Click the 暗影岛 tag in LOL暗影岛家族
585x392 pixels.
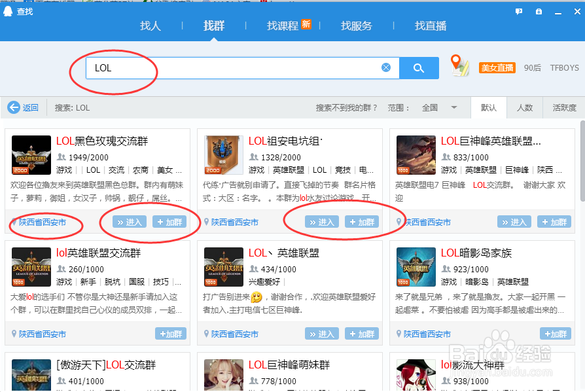coord(477,282)
